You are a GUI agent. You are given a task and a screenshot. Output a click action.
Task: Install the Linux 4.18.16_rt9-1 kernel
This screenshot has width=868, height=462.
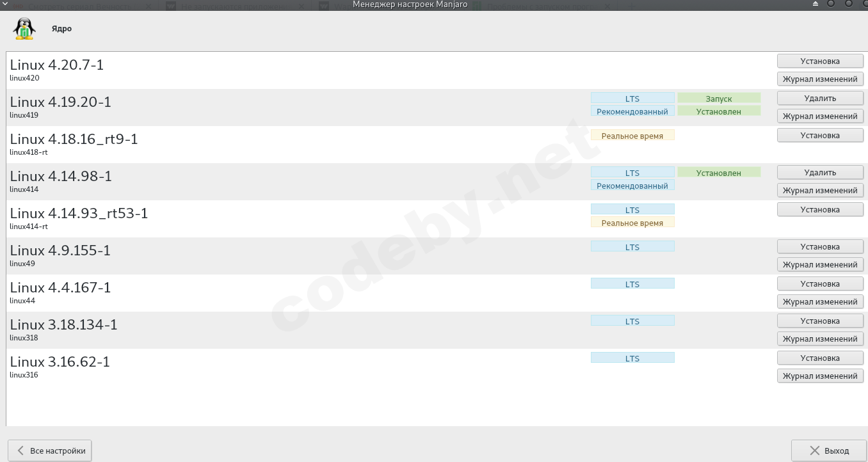820,136
